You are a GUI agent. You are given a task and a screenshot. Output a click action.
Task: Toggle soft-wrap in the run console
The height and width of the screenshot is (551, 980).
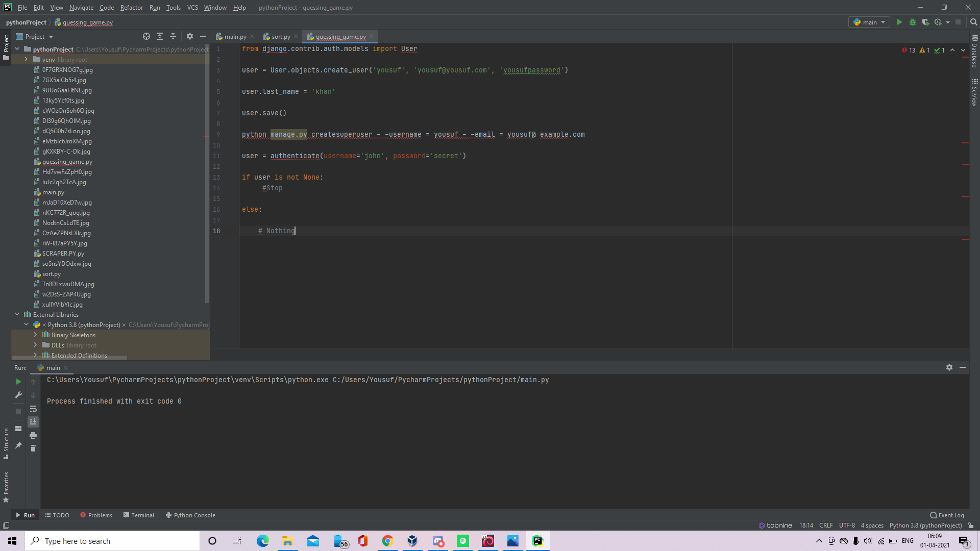[33, 409]
